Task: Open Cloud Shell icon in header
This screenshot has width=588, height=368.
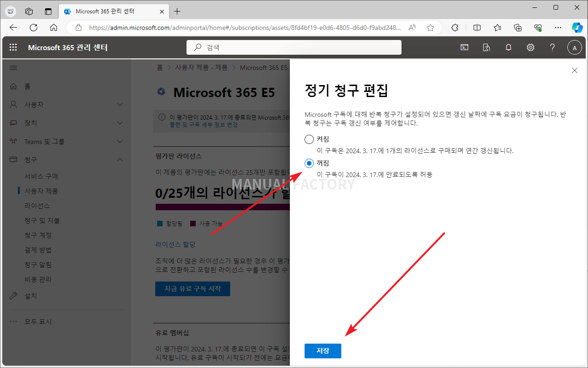Action: (x=464, y=47)
